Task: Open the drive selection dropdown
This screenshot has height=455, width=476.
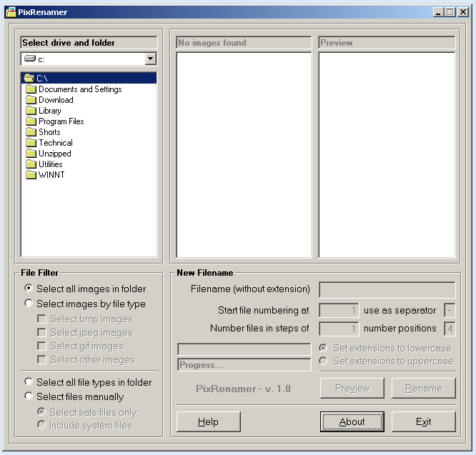Action: pyautogui.click(x=150, y=59)
